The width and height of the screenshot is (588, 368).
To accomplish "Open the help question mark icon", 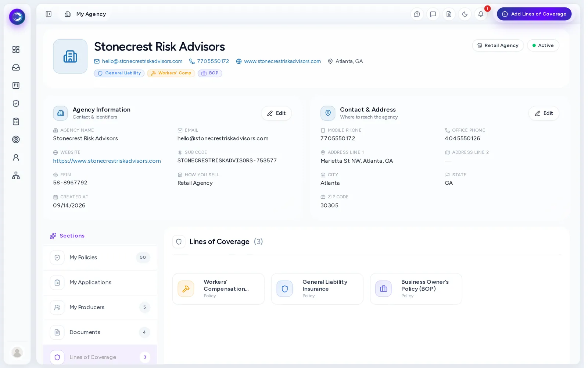I will (x=417, y=14).
